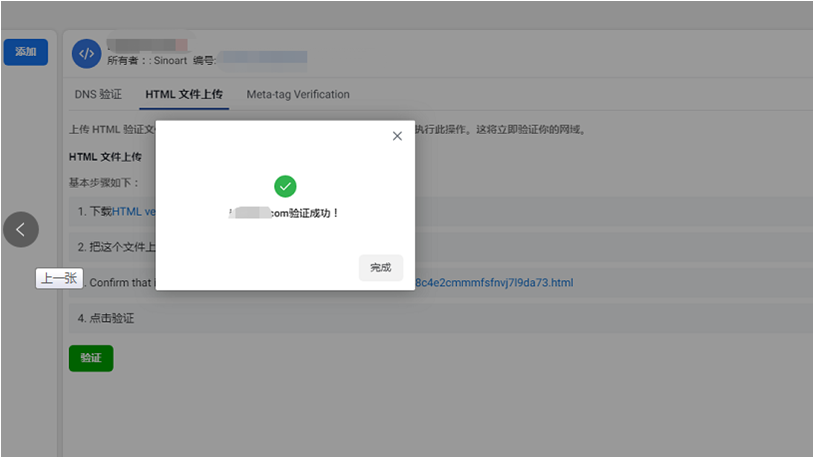Image resolution: width=814 pixels, height=458 pixels.
Task: Click step 4 点击验证 row
Action: 106,318
